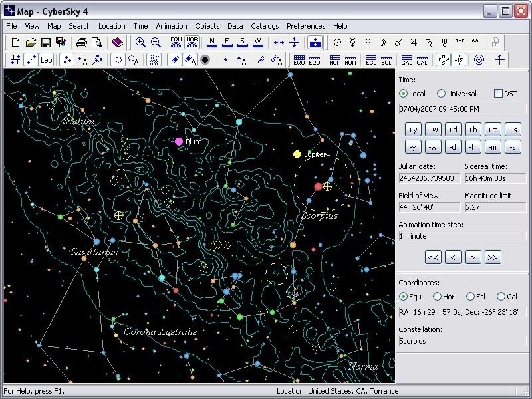Go back one week with -w
This screenshot has height=399, width=532.
[433, 147]
